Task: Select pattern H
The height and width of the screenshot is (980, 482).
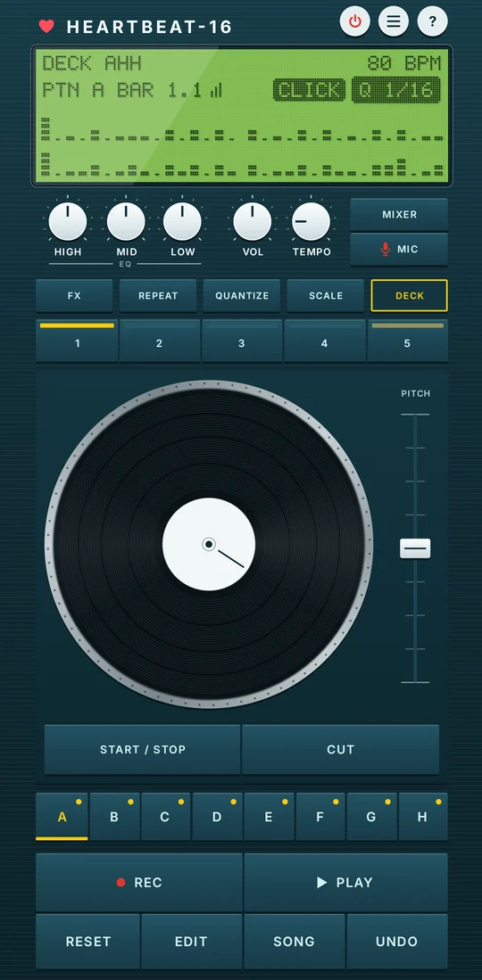Action: [422, 817]
